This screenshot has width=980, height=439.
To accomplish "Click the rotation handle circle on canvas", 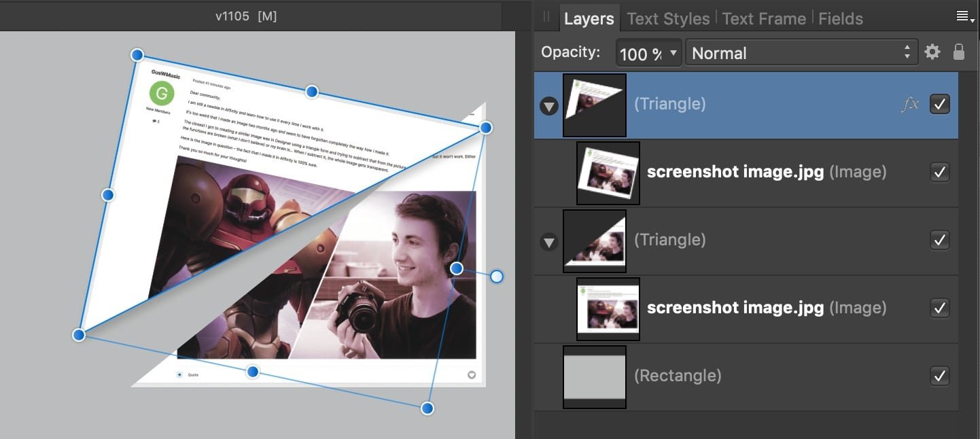I will pos(497,277).
